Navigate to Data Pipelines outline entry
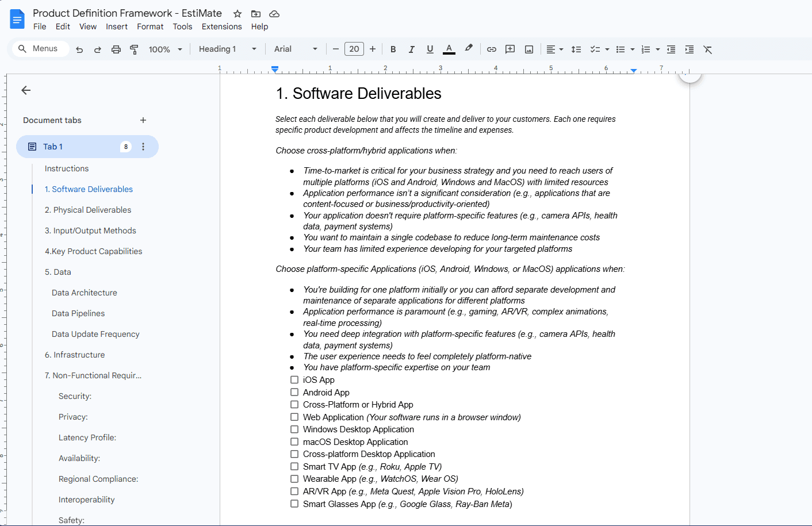 [x=78, y=313]
